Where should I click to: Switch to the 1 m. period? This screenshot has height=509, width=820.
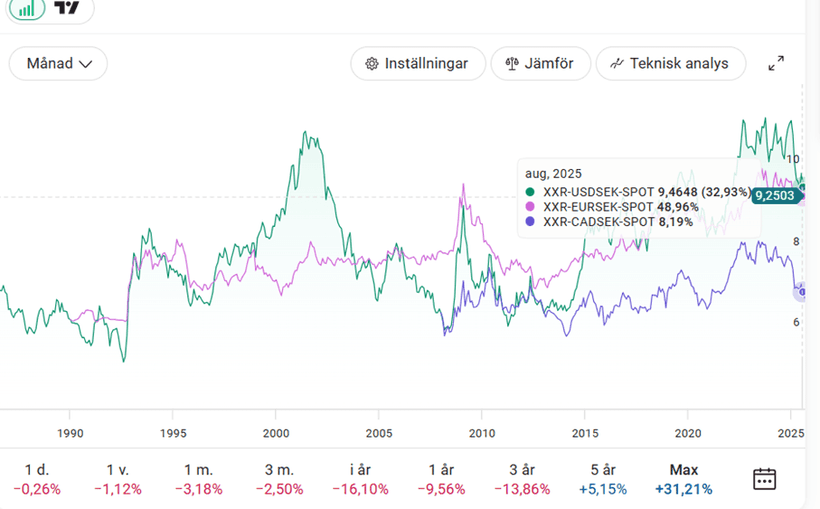199,479
